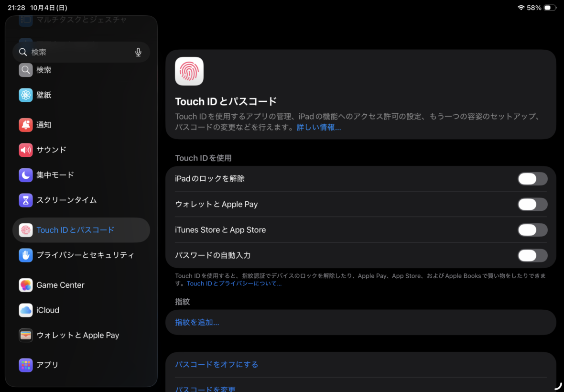This screenshot has height=392, width=564.
Task: Toggle パスワードの自動入力 switch
Action: point(532,255)
